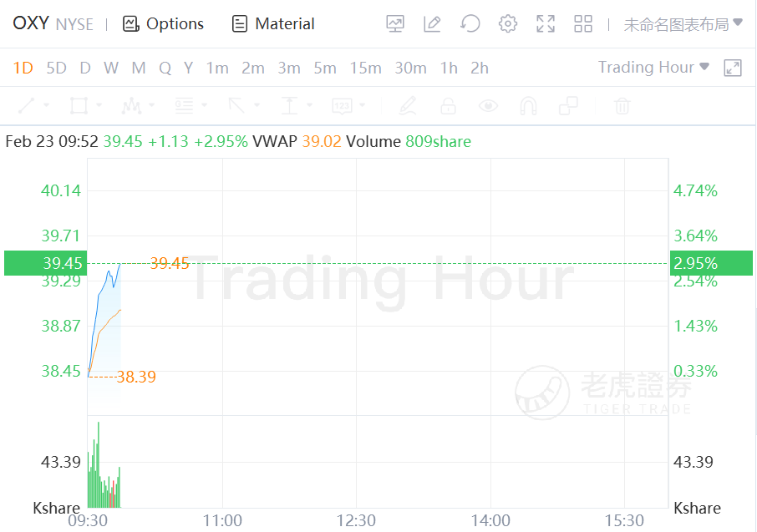This screenshot has width=757, height=532.
Task: Open the Material page button
Action: [x=274, y=24]
